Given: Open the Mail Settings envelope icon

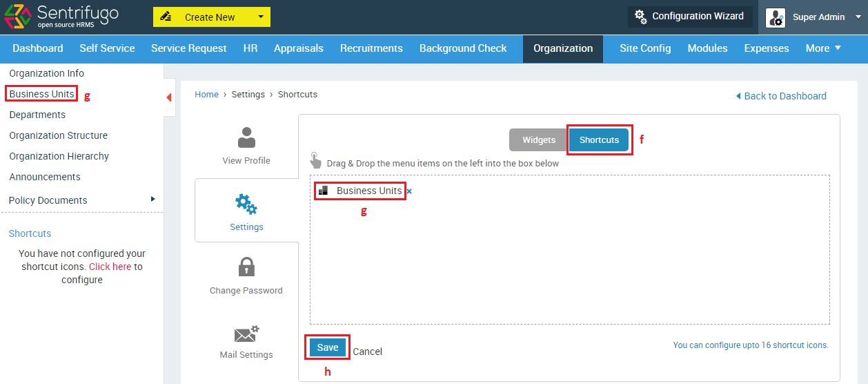Looking at the screenshot, I should 246,334.
